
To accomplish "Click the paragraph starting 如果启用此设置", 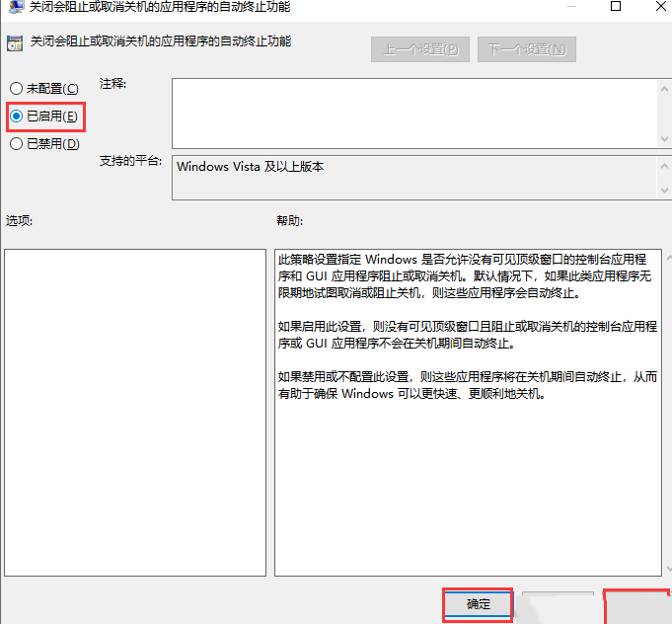I will coord(467,335).
